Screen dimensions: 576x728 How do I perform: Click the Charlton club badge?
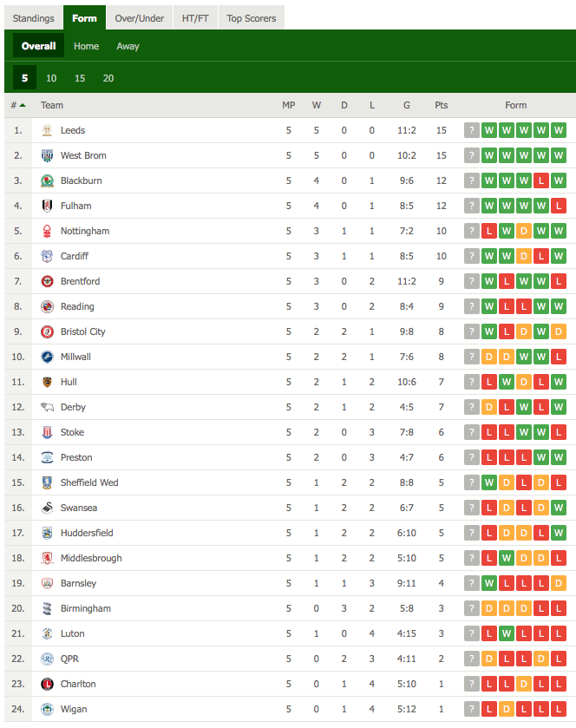(47, 684)
